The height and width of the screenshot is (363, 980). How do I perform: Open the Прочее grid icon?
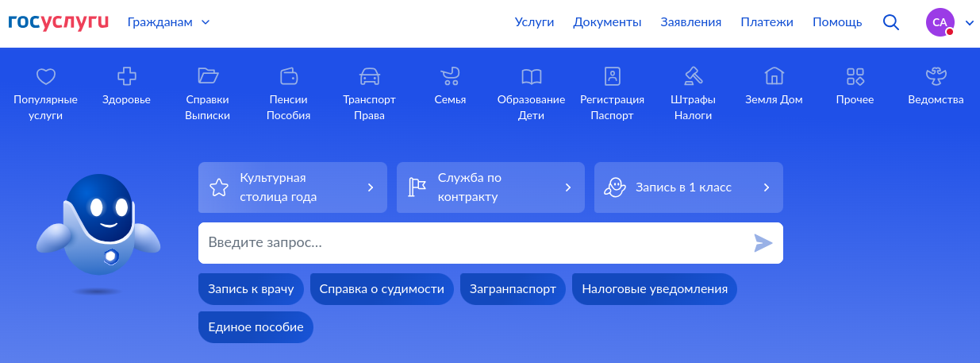[x=855, y=76]
